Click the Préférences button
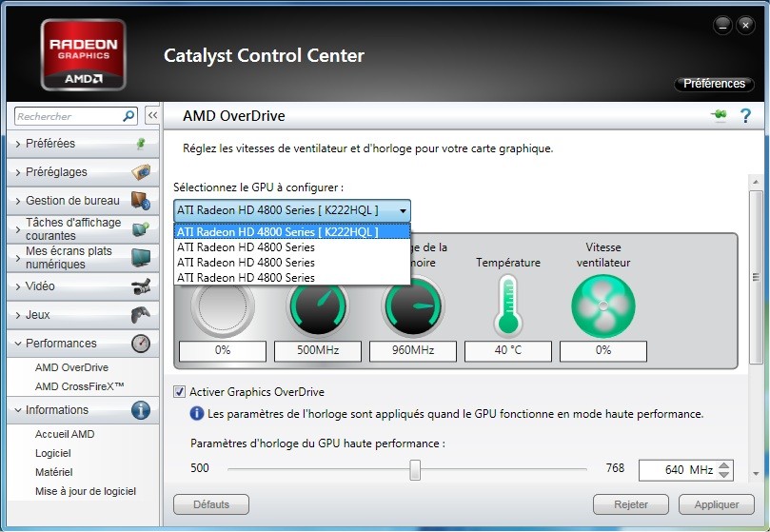 [714, 84]
